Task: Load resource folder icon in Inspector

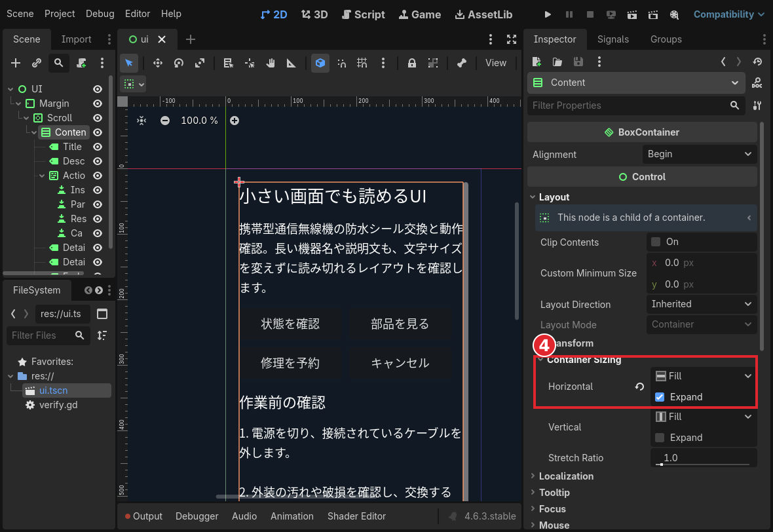Action: (557, 62)
